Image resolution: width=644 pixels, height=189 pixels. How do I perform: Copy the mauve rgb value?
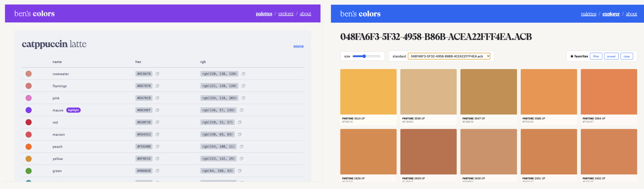[241, 110]
